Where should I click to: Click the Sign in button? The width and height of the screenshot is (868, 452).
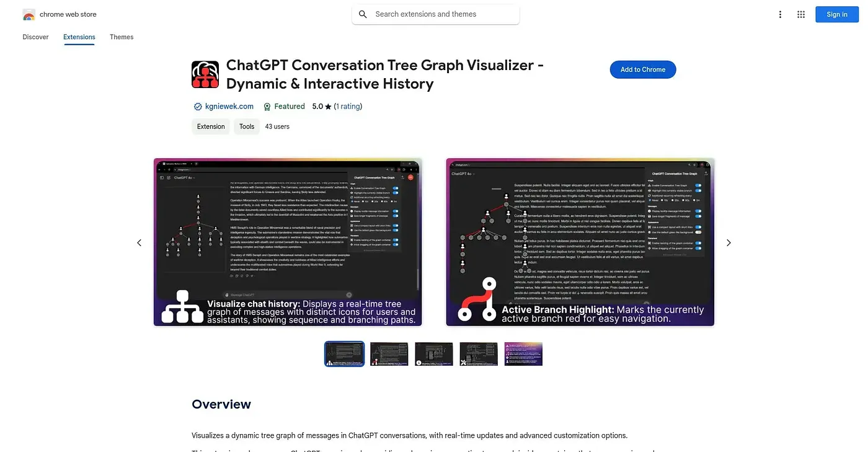[837, 14]
